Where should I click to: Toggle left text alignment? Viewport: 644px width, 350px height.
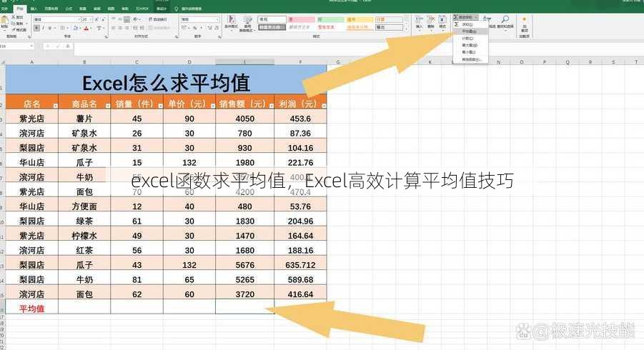click(x=113, y=28)
